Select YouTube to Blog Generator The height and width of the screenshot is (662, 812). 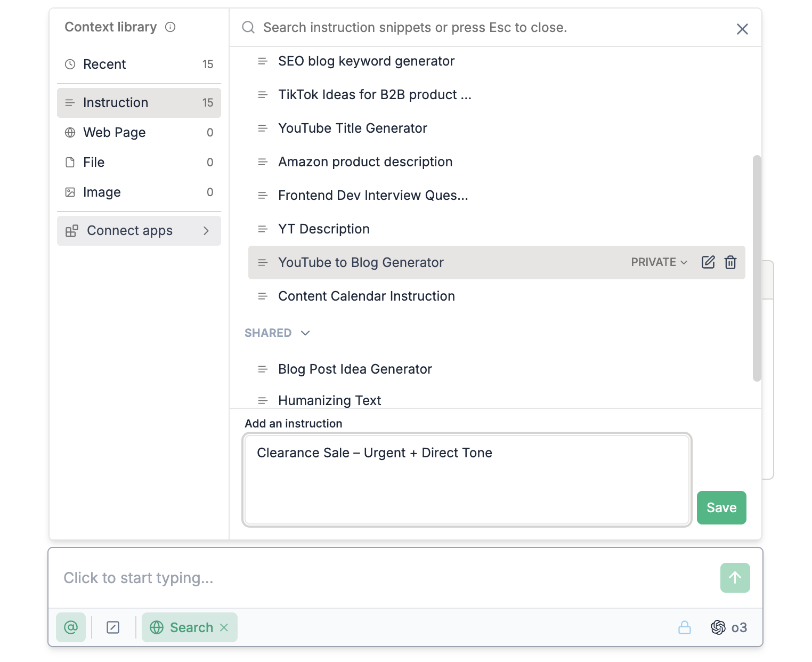[497, 263]
